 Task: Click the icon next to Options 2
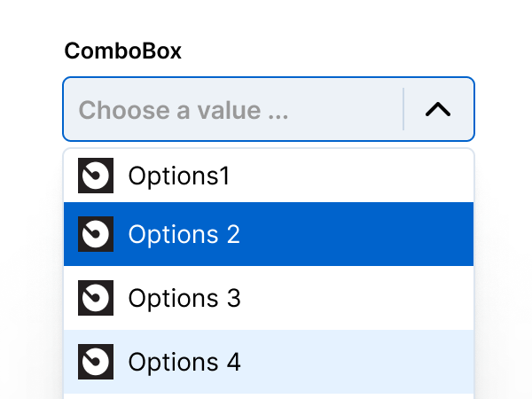point(95,234)
